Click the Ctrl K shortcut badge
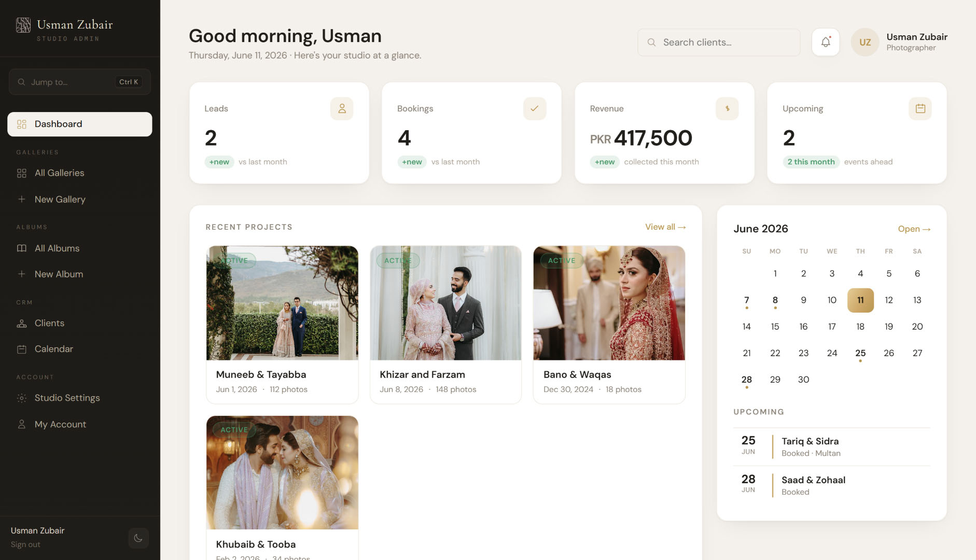The image size is (976, 560). (x=129, y=82)
